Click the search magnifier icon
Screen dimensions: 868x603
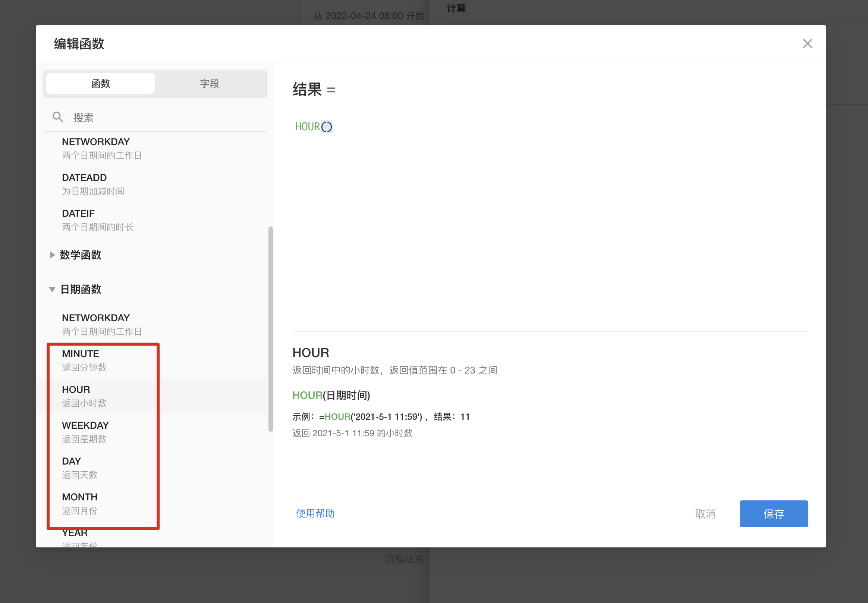(58, 117)
